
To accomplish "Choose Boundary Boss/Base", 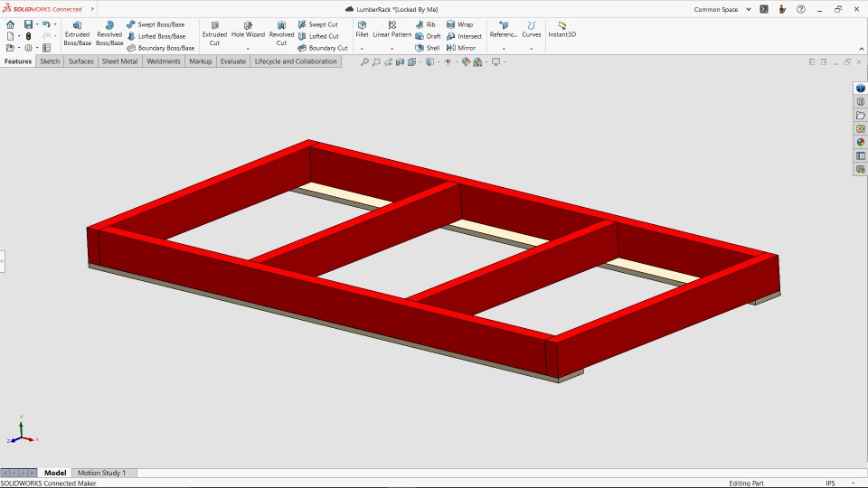I will pos(161,48).
